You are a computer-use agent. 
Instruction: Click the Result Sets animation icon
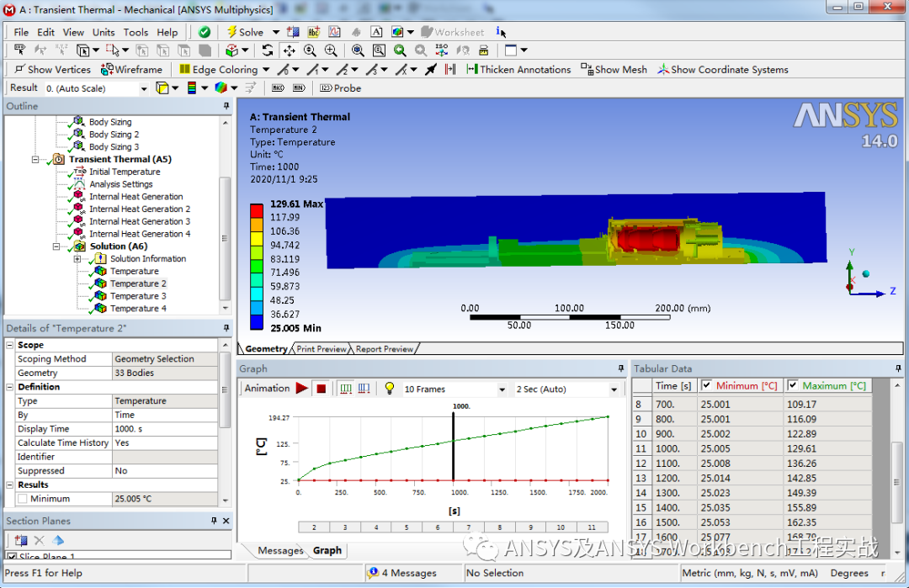click(x=364, y=389)
